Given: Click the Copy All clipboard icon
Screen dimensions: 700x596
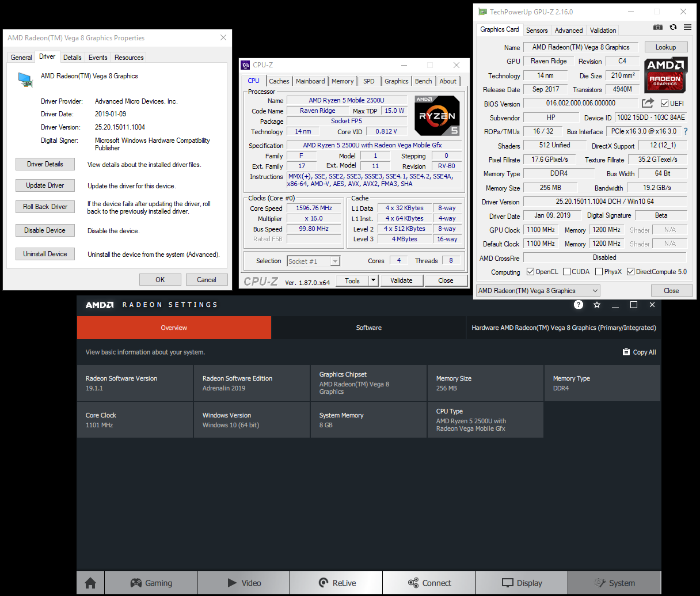Looking at the screenshot, I should point(626,352).
